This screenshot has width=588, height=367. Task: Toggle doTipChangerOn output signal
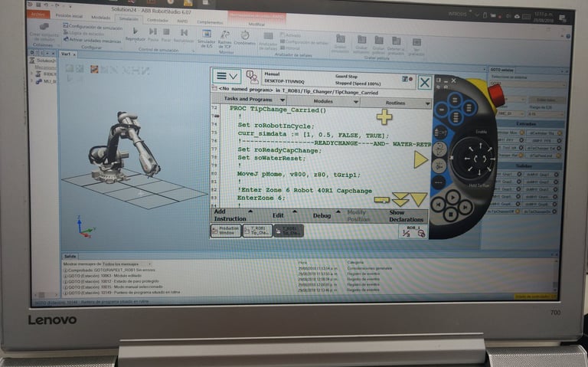[539, 211]
